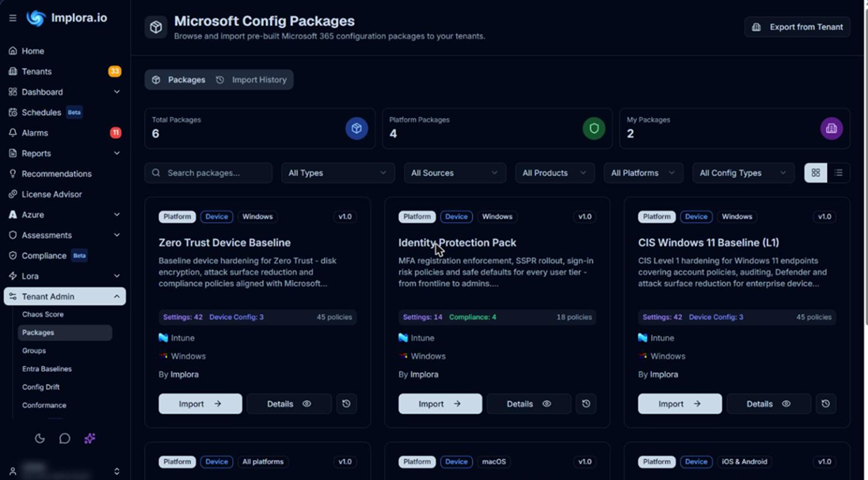
Task: Toggle the hamburger sidebar menu
Action: coord(12,17)
